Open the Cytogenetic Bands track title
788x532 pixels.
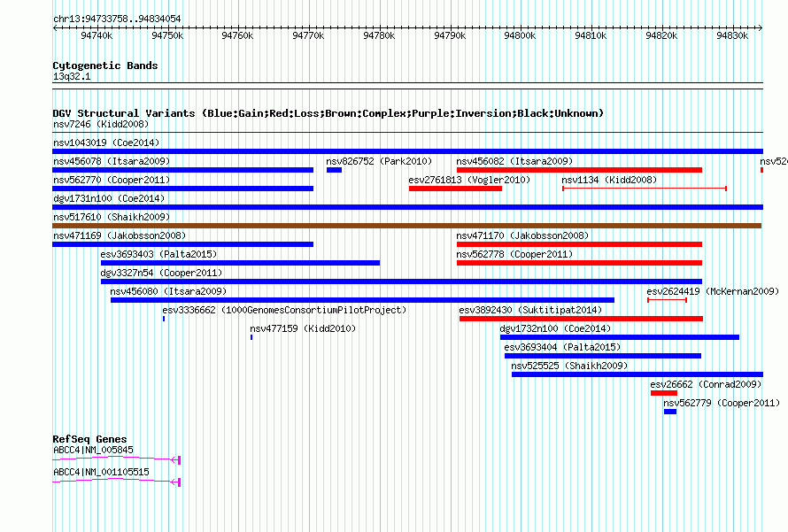click(x=105, y=66)
